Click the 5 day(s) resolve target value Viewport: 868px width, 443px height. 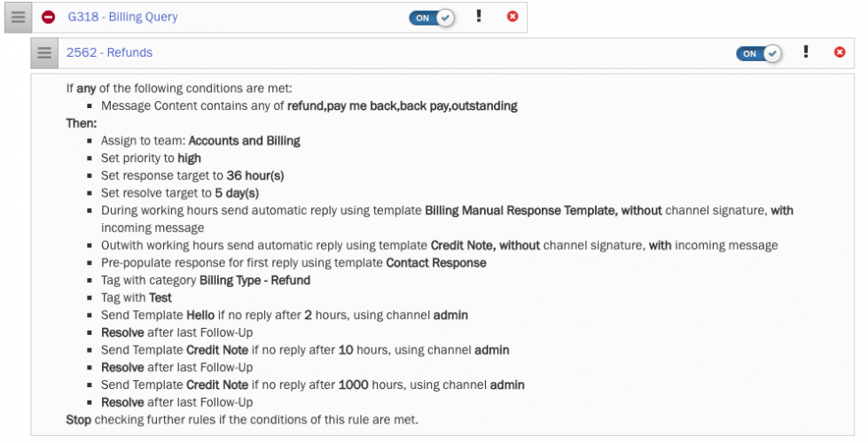[x=237, y=193]
